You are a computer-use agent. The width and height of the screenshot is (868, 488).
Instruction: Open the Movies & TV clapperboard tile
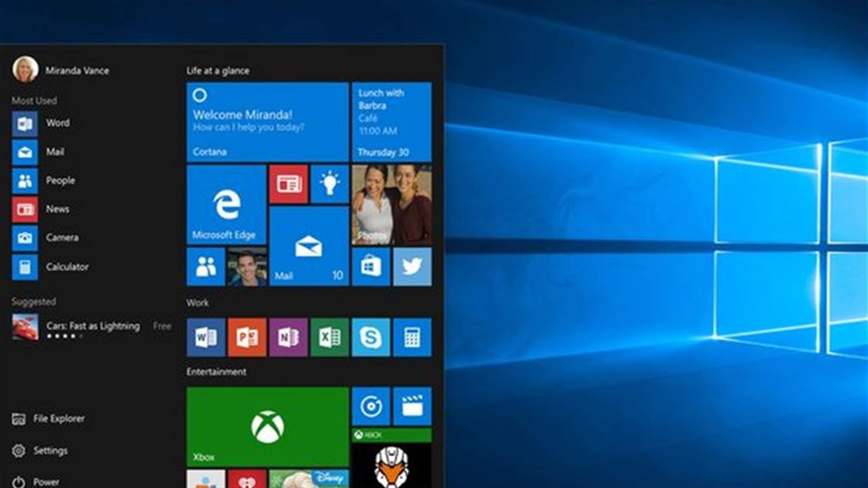pyautogui.click(x=412, y=406)
